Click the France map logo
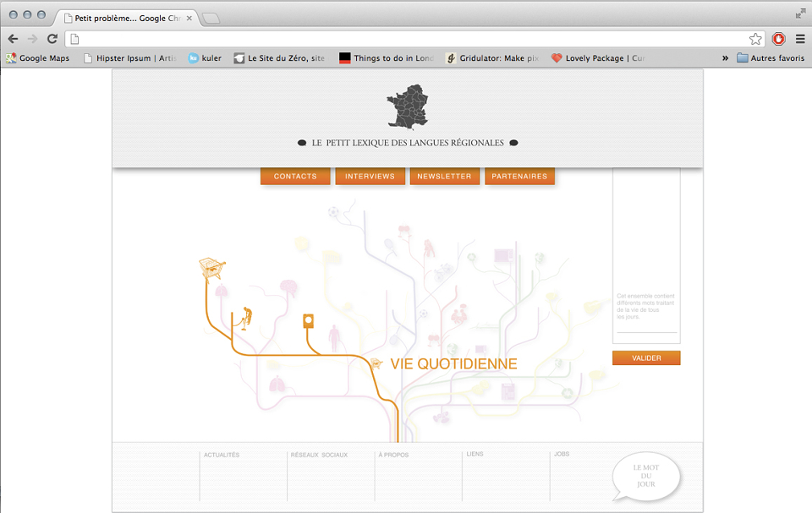Screen dimensions: 812x513 click(x=408, y=107)
